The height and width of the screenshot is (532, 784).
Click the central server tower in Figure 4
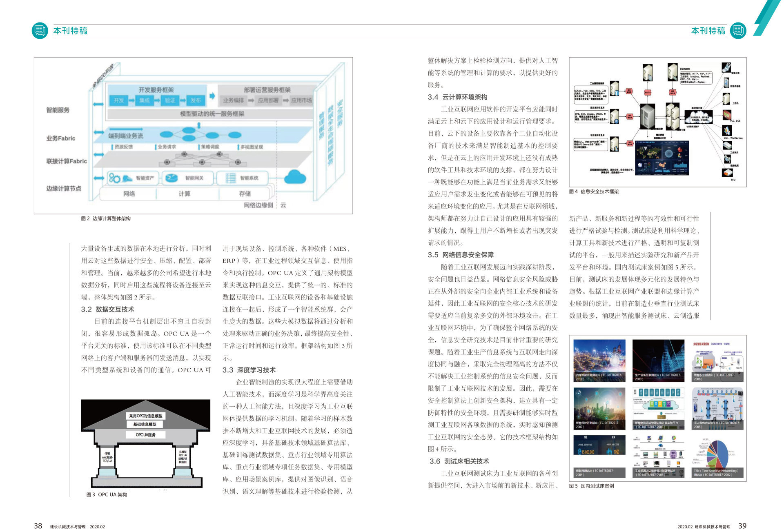coord(648,116)
